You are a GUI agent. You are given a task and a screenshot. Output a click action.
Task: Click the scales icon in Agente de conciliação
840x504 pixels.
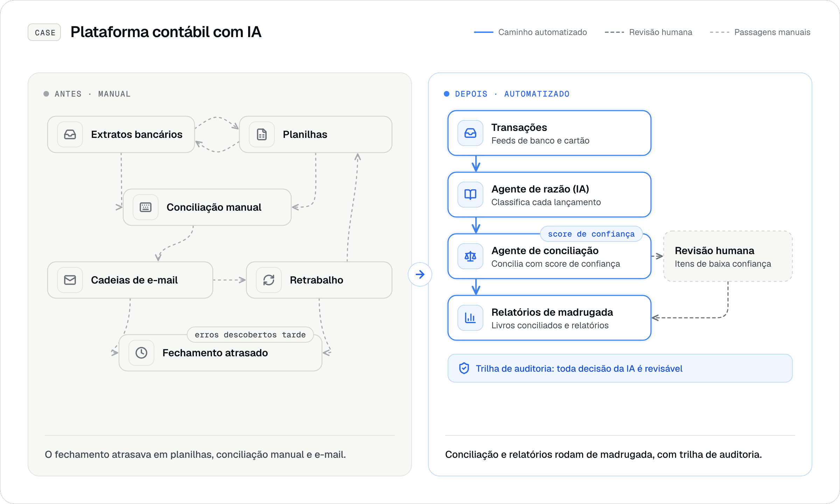pos(470,256)
